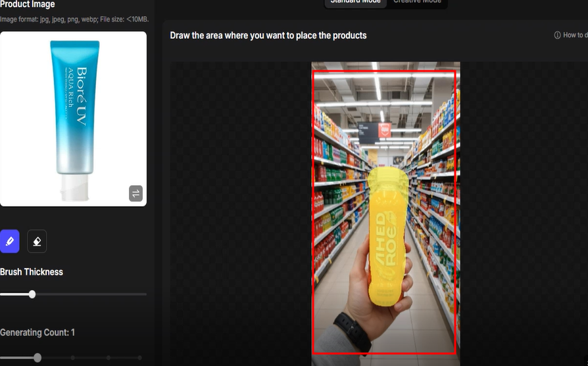This screenshot has width=588, height=366.
Task: Switch to Creative Mode tab
Action: (x=417, y=2)
